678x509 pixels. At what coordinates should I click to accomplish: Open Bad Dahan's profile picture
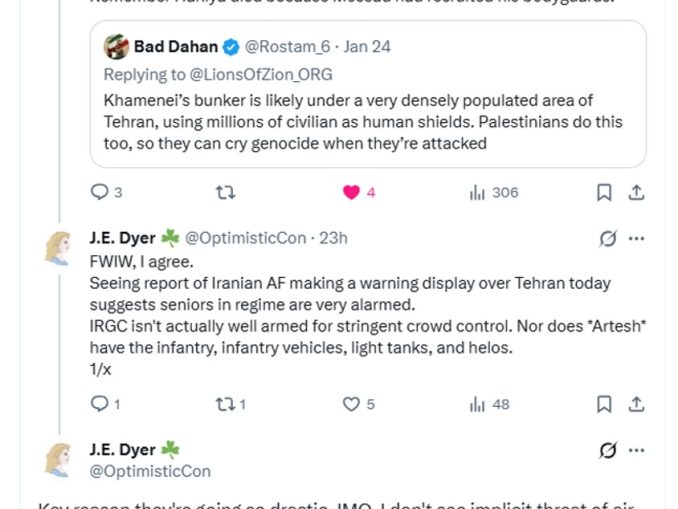point(117,46)
